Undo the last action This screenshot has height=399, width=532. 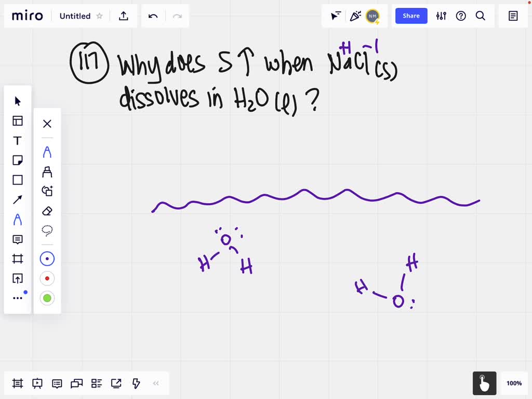click(153, 16)
